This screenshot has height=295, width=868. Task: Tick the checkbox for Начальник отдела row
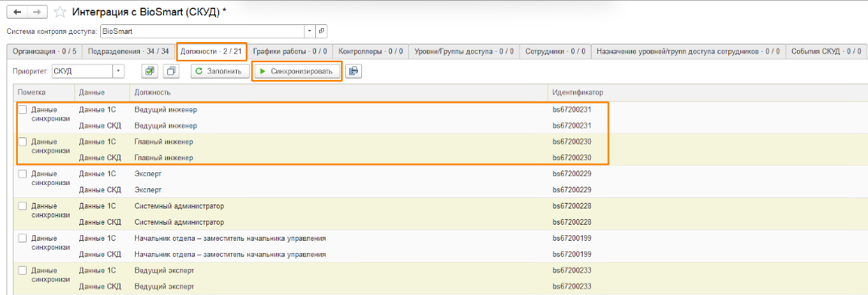pyautogui.click(x=23, y=238)
